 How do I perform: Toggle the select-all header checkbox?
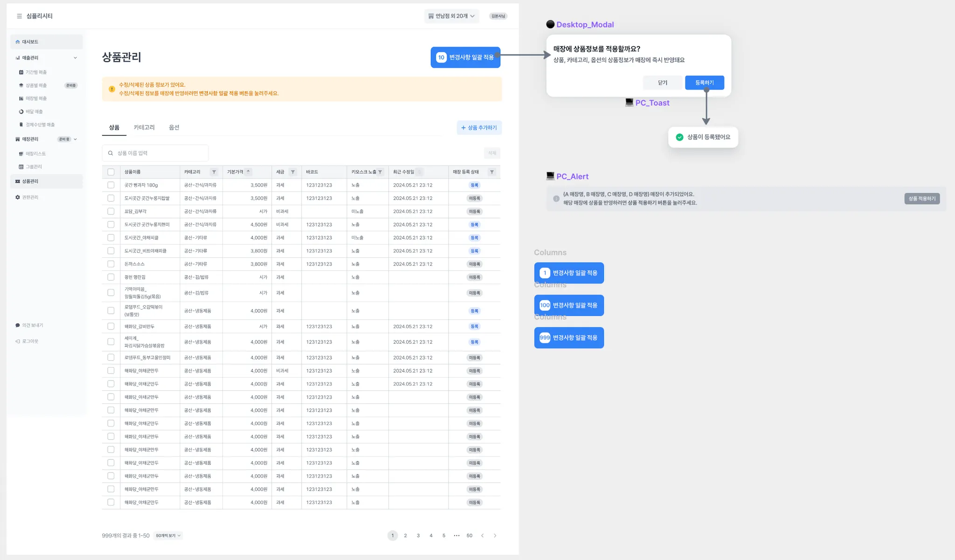111,172
